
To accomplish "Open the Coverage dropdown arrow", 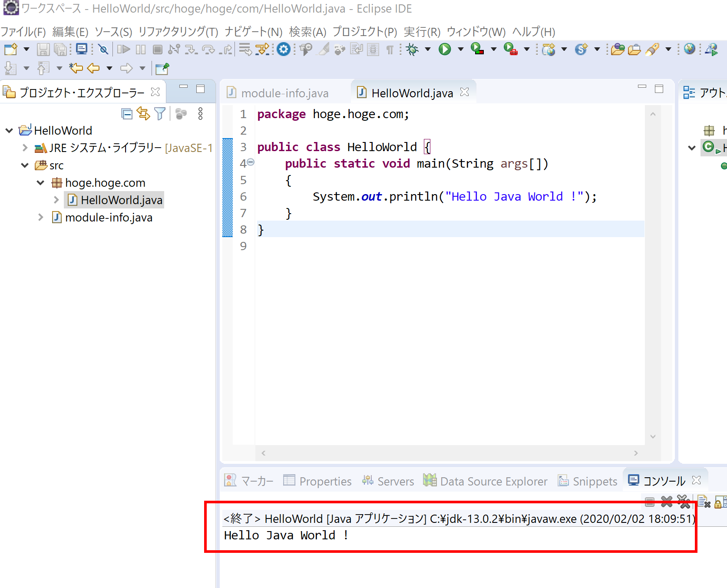I will pos(494,49).
